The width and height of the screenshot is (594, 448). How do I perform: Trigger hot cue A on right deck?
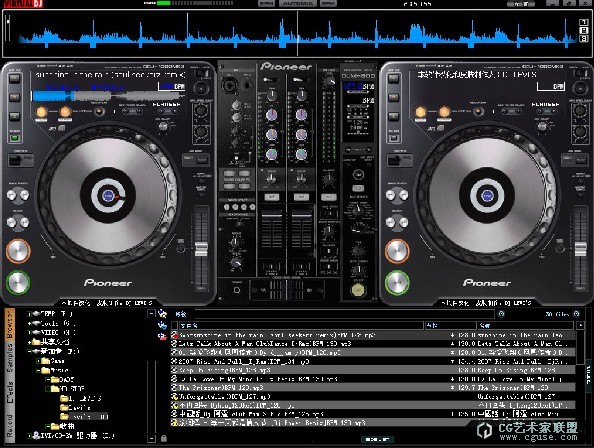[x=394, y=79]
